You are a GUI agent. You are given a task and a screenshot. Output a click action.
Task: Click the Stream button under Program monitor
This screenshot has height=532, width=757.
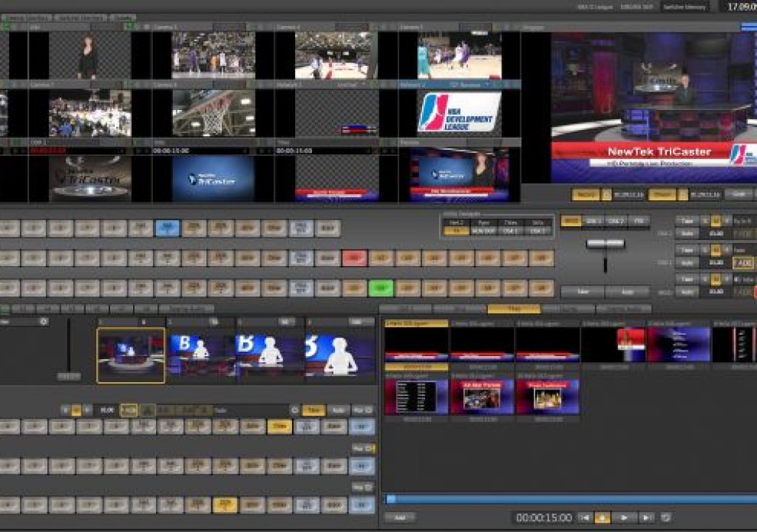662,194
